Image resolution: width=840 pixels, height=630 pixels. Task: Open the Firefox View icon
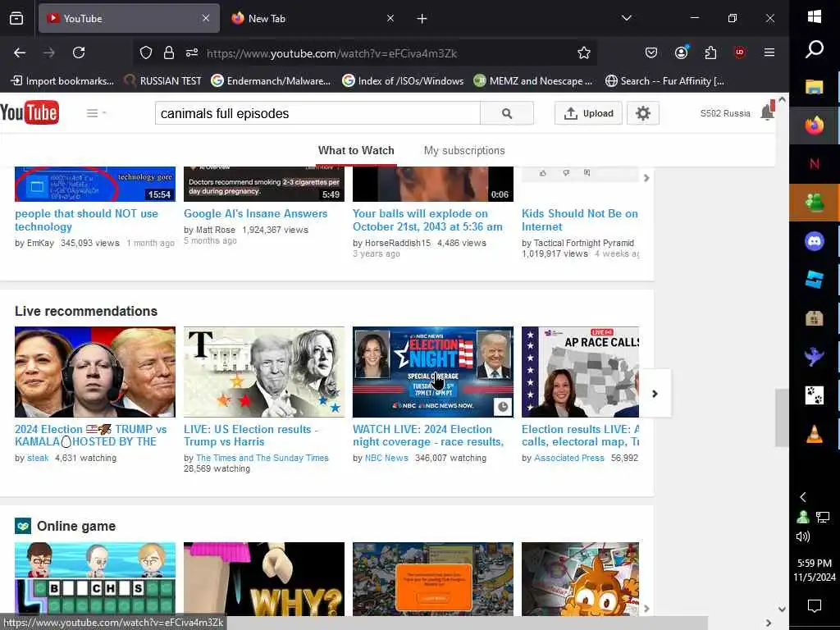pyautogui.click(x=16, y=18)
